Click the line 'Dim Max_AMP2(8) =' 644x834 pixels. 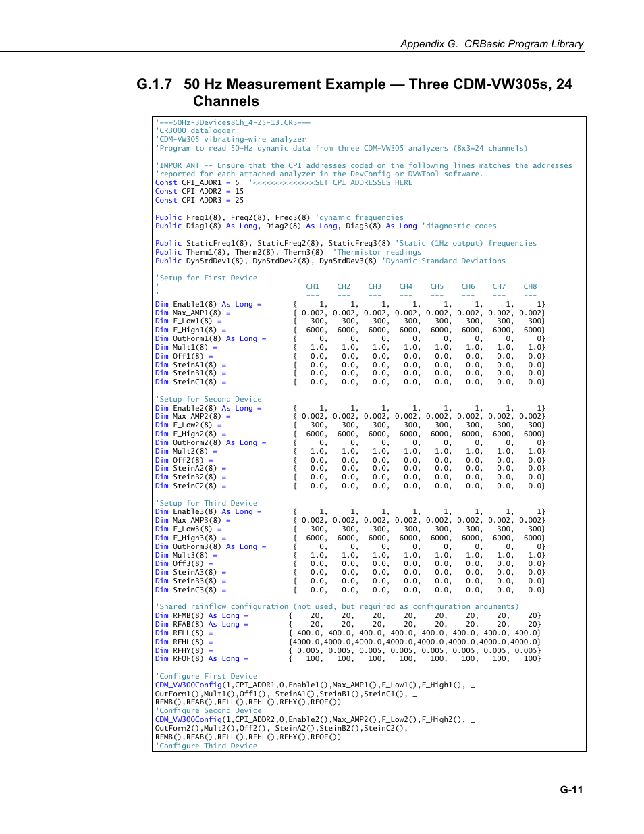(x=350, y=417)
